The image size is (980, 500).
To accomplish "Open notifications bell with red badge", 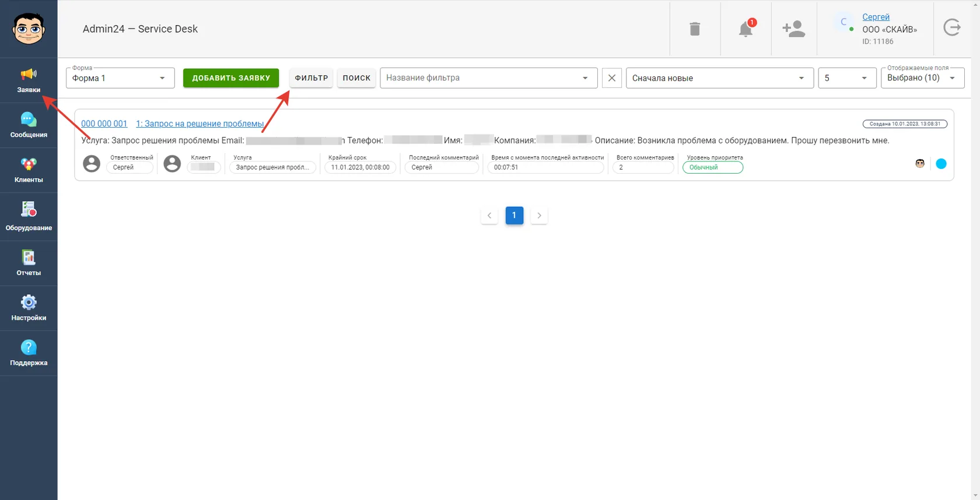I will point(746,28).
